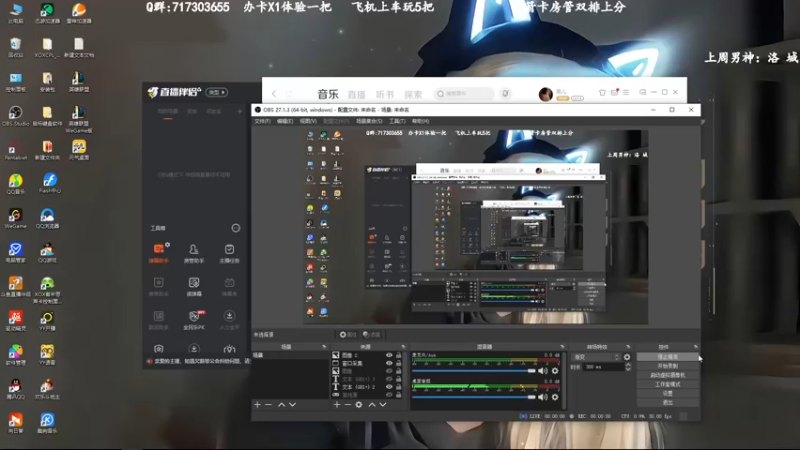Mute the 桌面音频 speaker icon in OBS mixer
Image resolution: width=800 pixels, height=450 pixels.
coord(542,397)
